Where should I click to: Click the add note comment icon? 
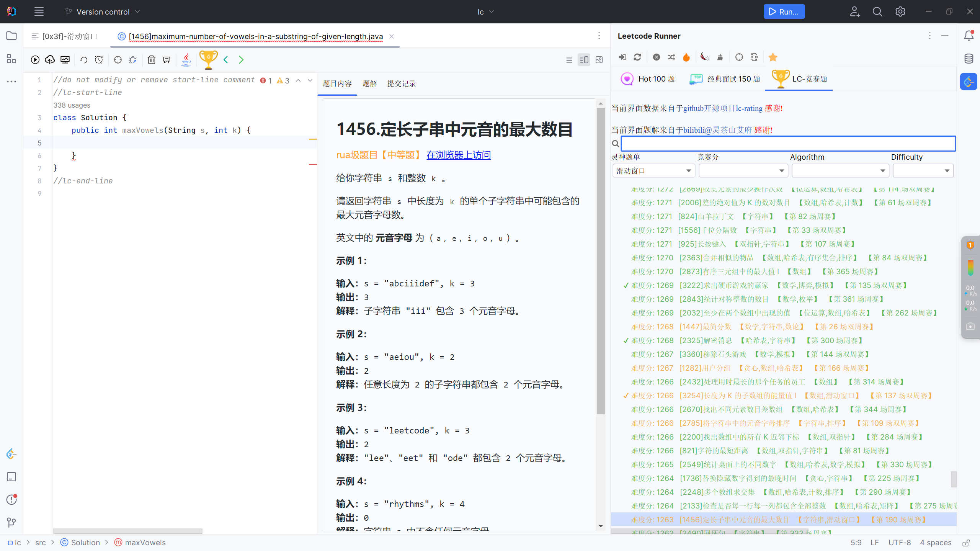pyautogui.click(x=167, y=60)
